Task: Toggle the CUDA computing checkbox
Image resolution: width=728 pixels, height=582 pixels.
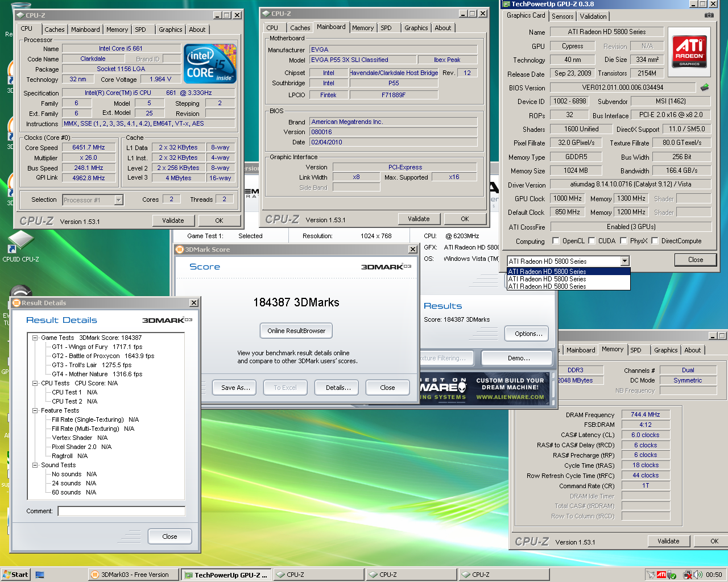Action: pyautogui.click(x=591, y=240)
